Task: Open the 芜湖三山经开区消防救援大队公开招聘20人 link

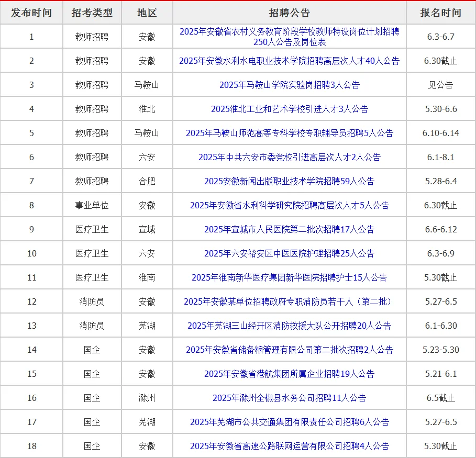Action: [x=289, y=326]
